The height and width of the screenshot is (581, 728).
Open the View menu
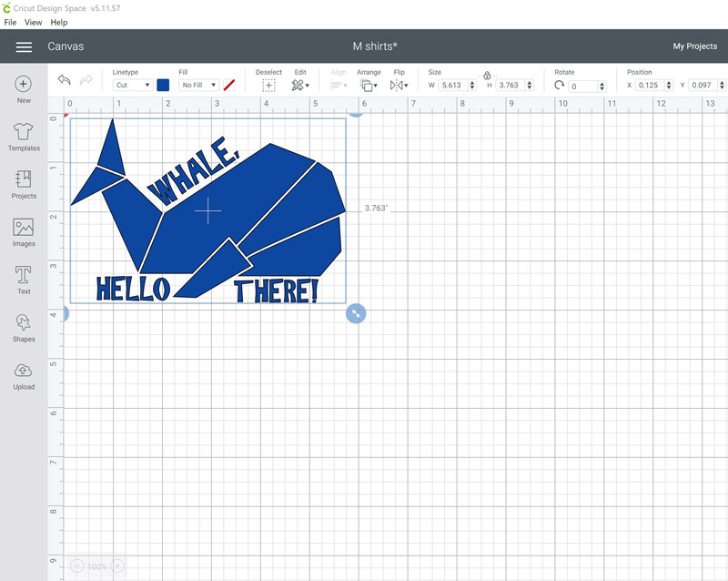point(33,22)
